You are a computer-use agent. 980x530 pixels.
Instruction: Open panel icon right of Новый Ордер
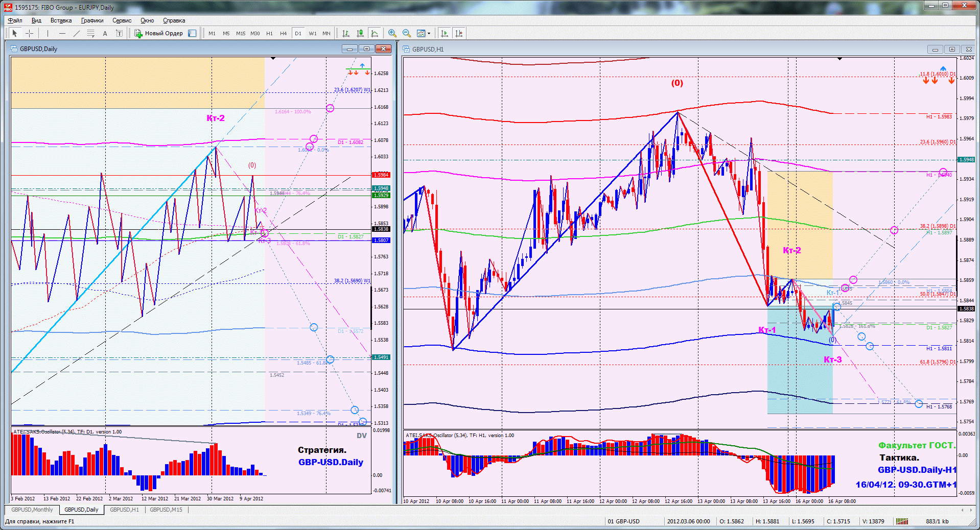point(192,33)
